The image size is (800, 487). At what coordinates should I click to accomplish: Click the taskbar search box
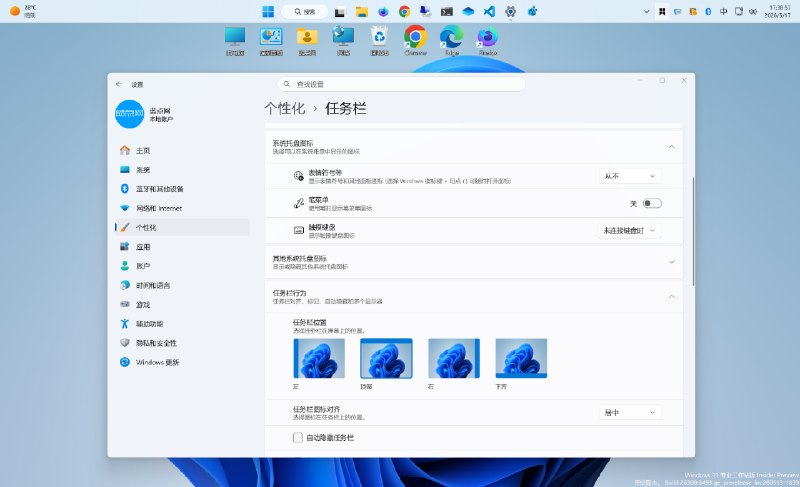pyautogui.click(x=305, y=11)
